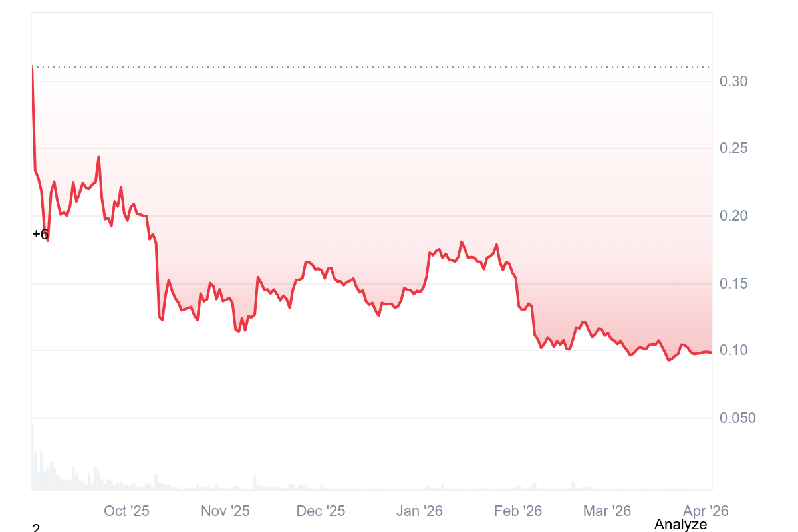Click the Analyze link below the chart

[680, 524]
